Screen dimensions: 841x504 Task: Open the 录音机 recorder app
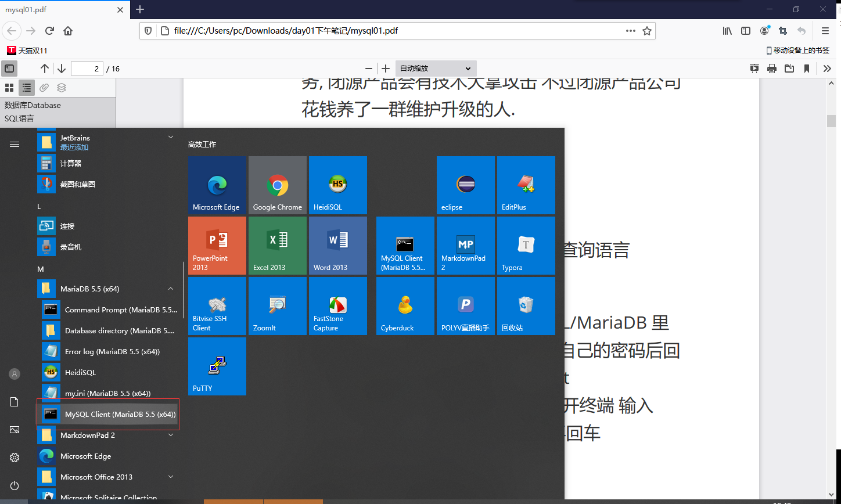click(108, 247)
